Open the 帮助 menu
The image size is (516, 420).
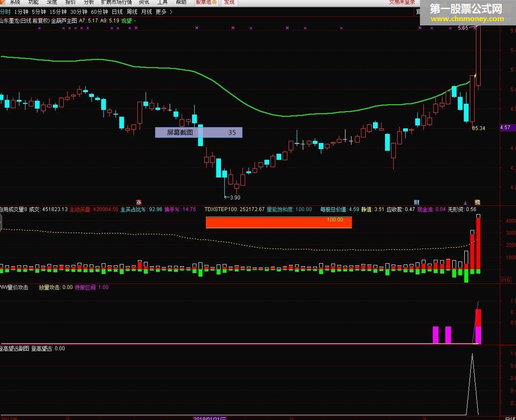[x=181, y=2]
